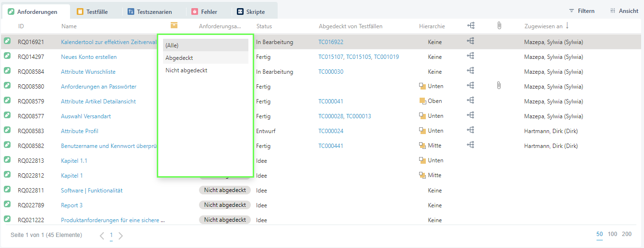Open the Filtern options
644x248 pixels.
click(581, 11)
